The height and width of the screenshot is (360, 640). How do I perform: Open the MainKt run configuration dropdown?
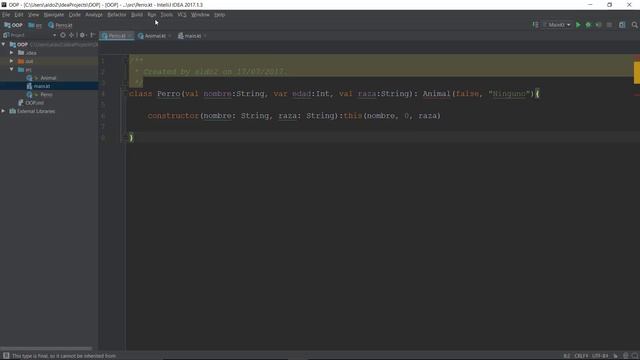[x=557, y=25]
